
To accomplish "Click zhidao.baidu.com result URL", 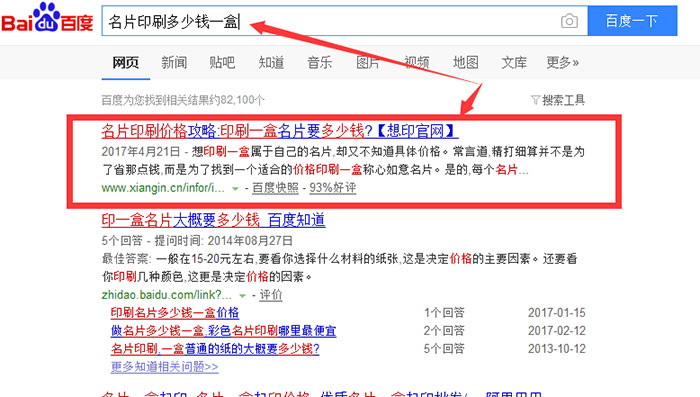I will (167, 295).
